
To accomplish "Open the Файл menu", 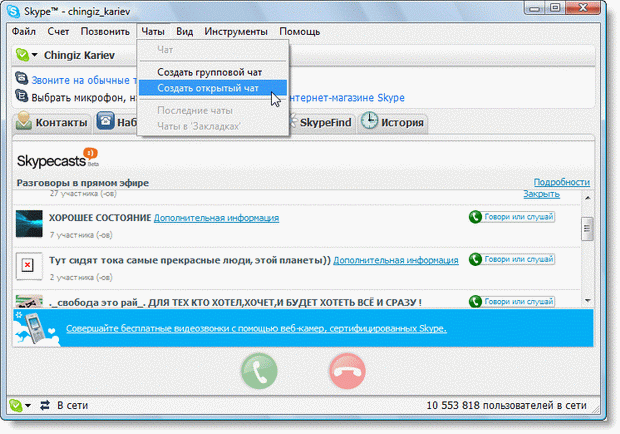I will [x=24, y=32].
